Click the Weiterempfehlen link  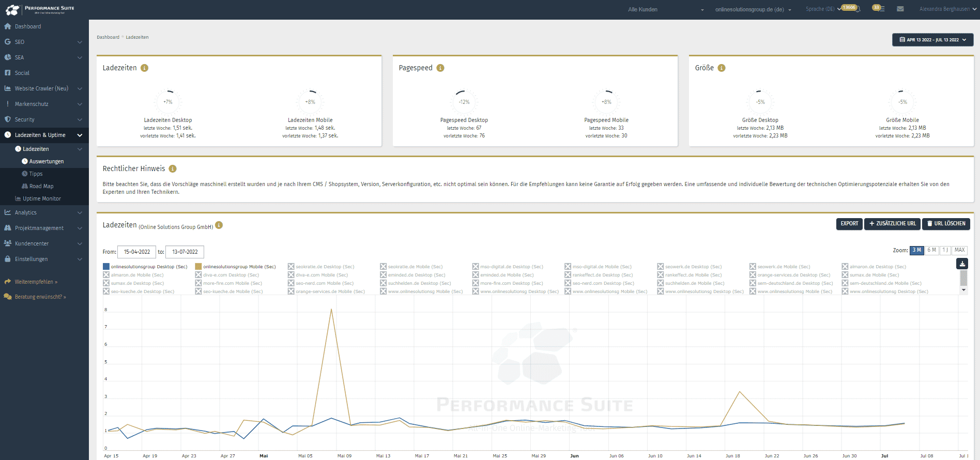tap(36, 282)
